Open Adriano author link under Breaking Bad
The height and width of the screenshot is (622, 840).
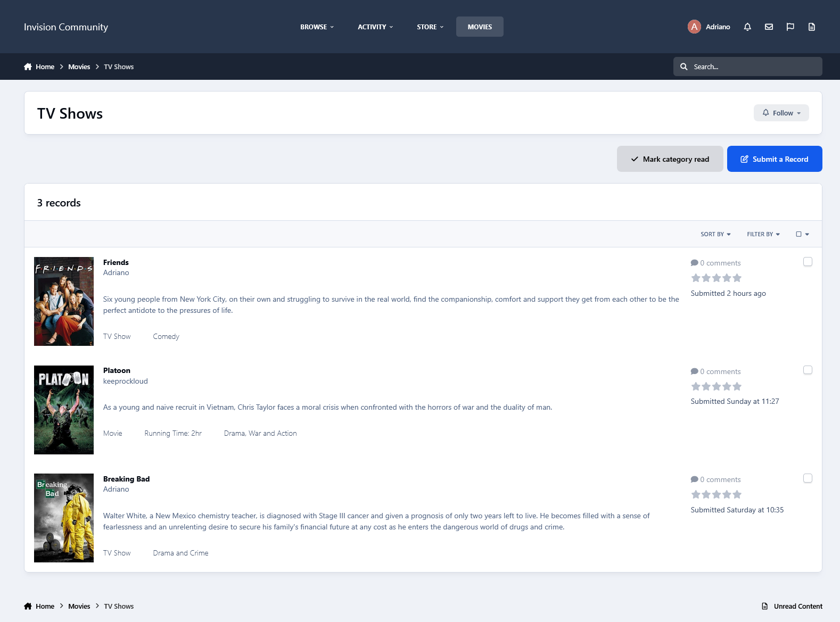coord(116,489)
